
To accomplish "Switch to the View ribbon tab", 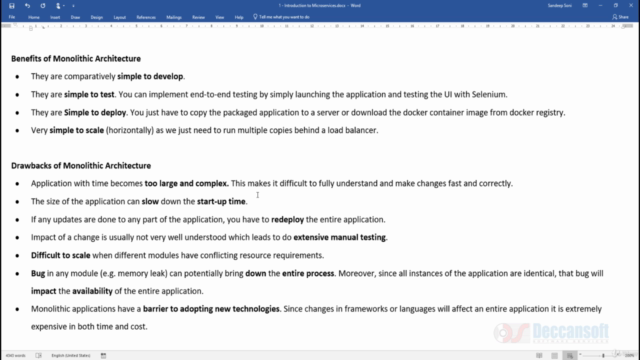I will point(220,17).
